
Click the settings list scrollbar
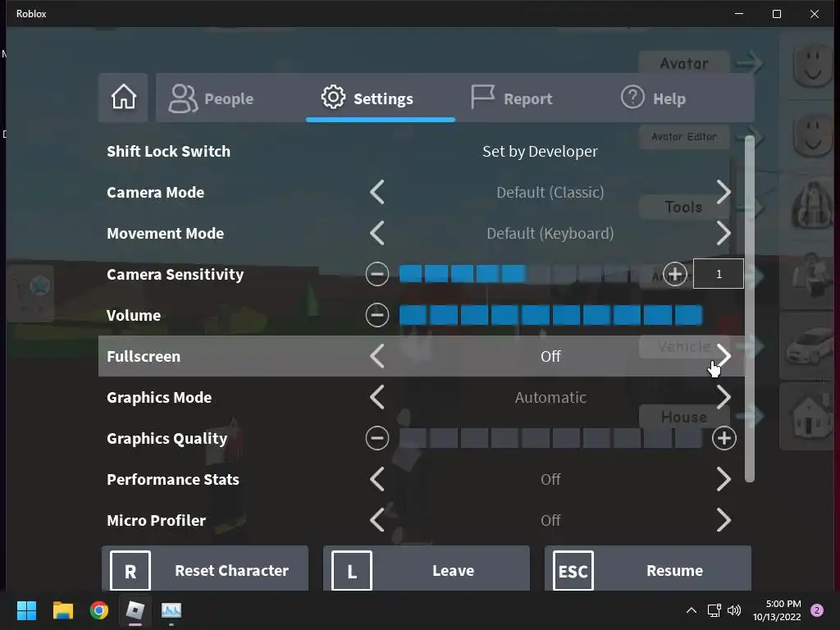pyautogui.click(x=750, y=308)
